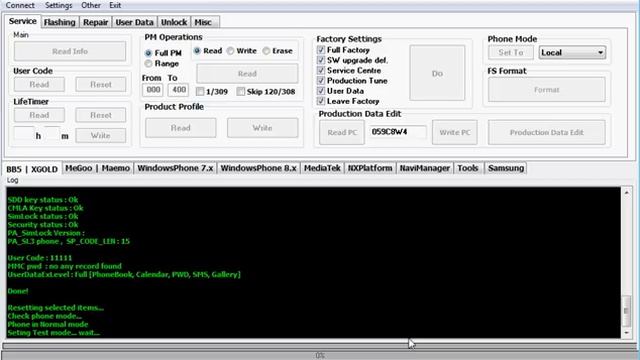
Task: Click the Set To button
Action: (511, 52)
